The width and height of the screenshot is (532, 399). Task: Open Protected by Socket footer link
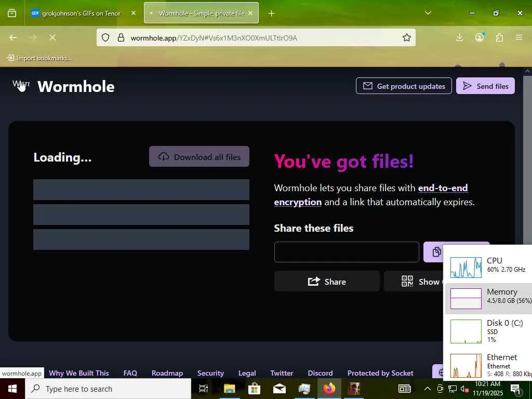[x=380, y=373]
